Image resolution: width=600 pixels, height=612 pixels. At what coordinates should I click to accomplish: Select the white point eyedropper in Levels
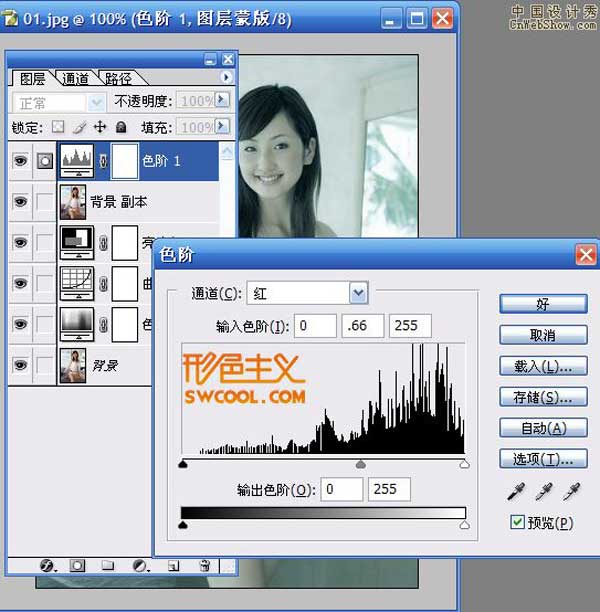coord(572,491)
